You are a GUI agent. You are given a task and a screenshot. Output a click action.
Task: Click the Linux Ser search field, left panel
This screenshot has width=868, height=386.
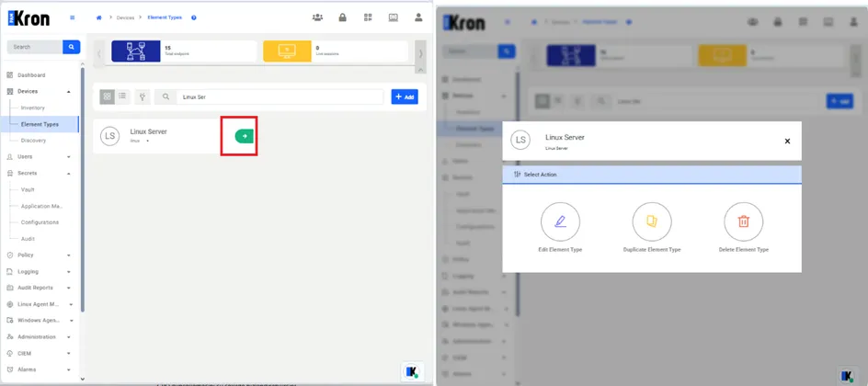[280, 96]
